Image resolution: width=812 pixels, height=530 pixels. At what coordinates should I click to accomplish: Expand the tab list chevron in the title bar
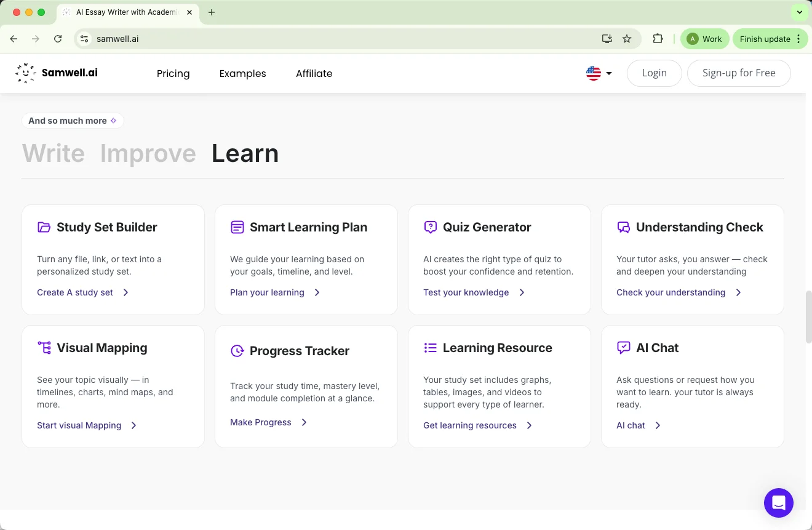click(798, 12)
